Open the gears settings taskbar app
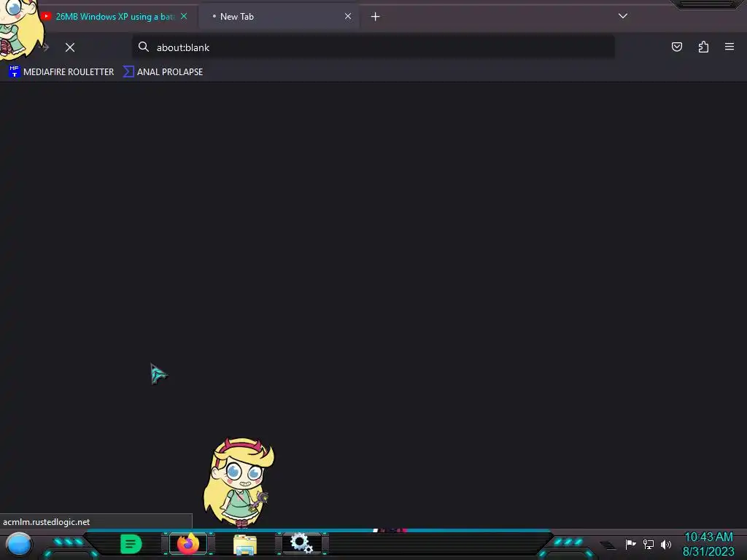This screenshot has width=747, height=560. [x=301, y=543]
